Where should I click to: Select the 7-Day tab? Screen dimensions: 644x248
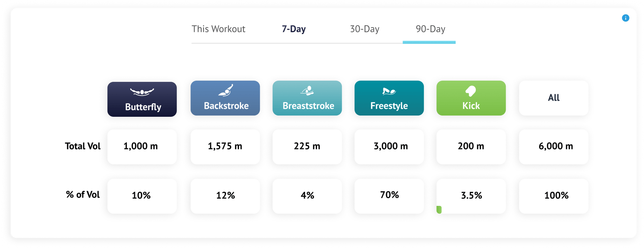click(x=293, y=29)
